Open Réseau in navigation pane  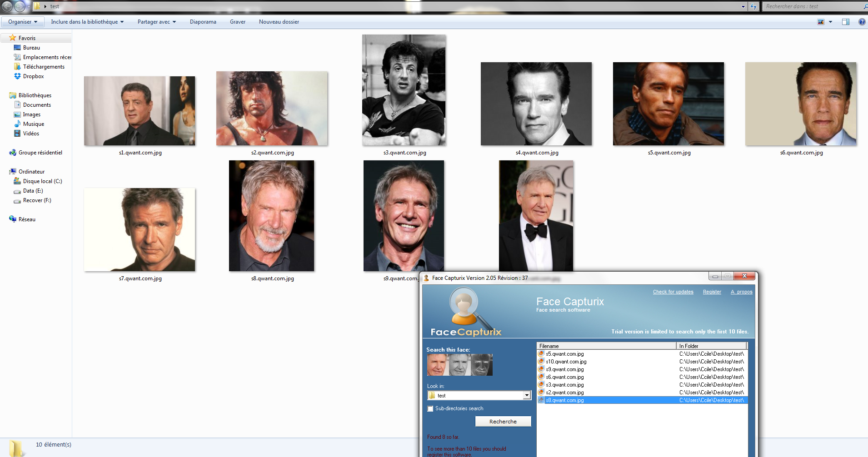27,219
